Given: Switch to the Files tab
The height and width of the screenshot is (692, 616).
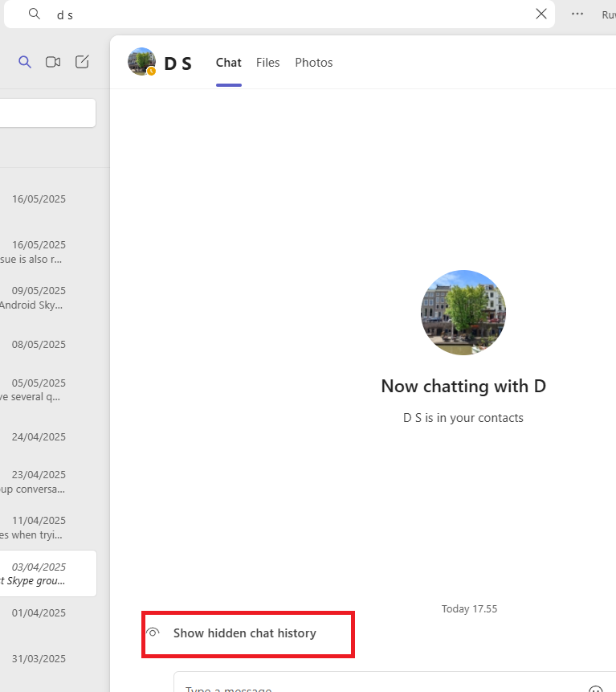Looking at the screenshot, I should (x=267, y=63).
